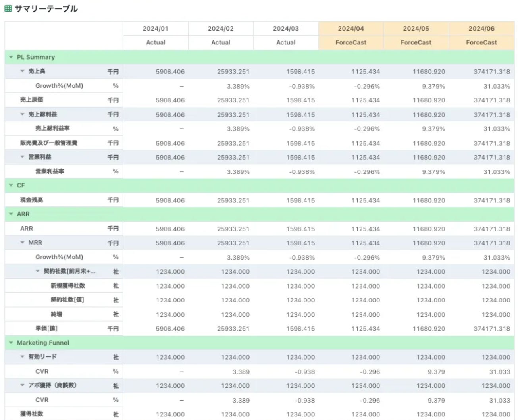Collapse the 契約社数 row

point(38,271)
